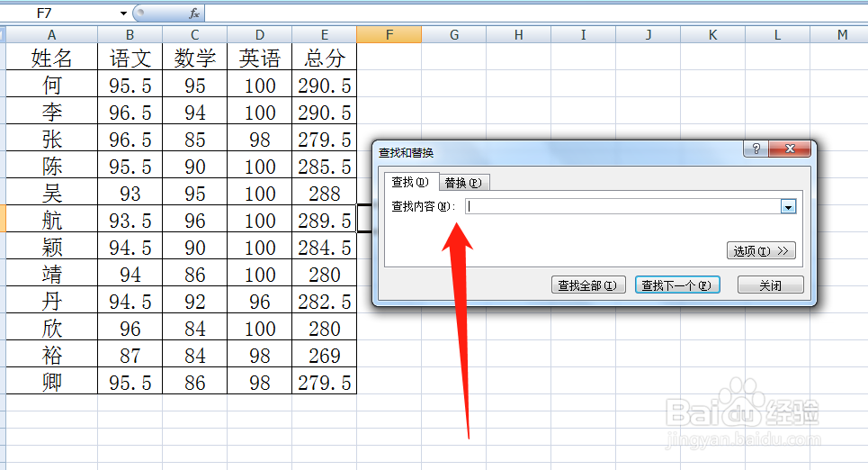Select the name cell 吴
This screenshot has width=868, height=470.
(x=51, y=192)
